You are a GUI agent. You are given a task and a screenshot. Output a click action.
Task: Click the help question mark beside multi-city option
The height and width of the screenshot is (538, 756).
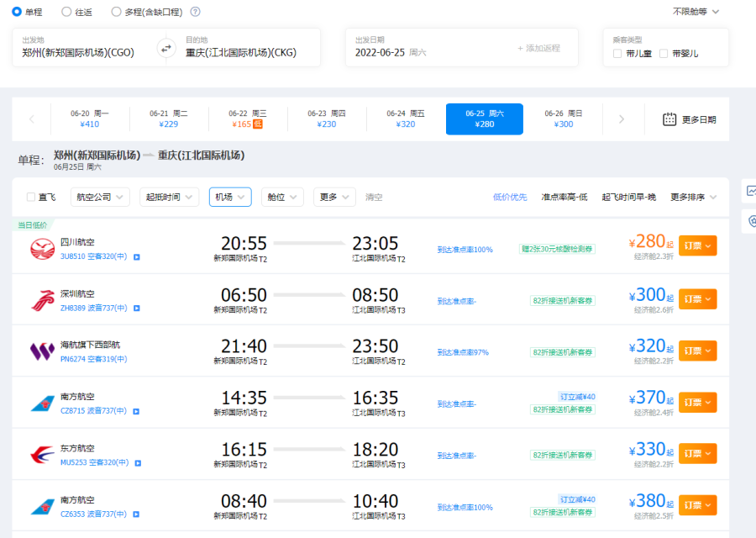point(195,12)
